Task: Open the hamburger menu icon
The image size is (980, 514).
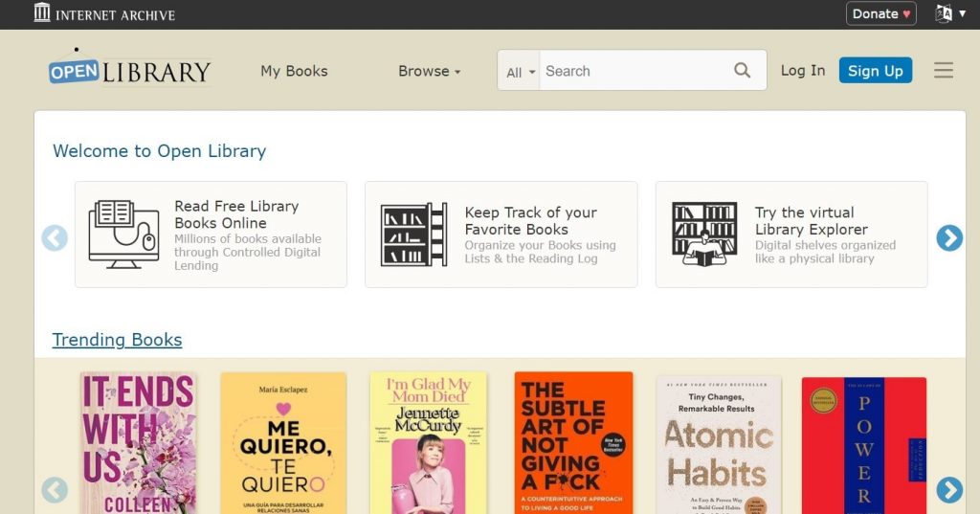Action: click(943, 70)
